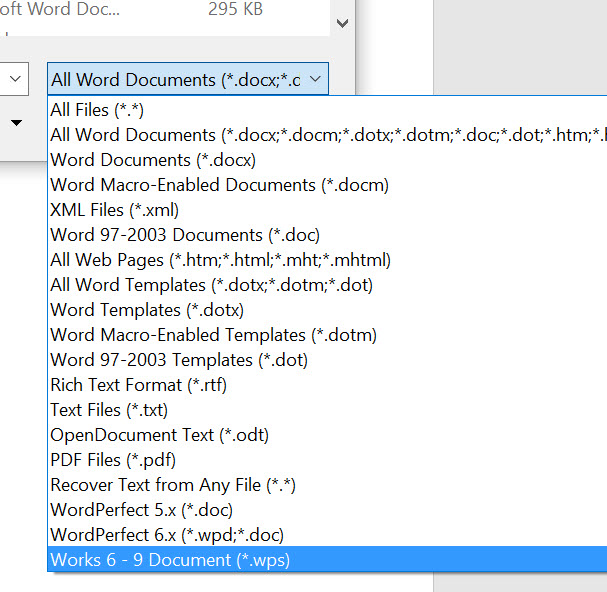Select XML Files (*.xml) filter
Viewport: 607px width, 592px height.
[327, 210]
